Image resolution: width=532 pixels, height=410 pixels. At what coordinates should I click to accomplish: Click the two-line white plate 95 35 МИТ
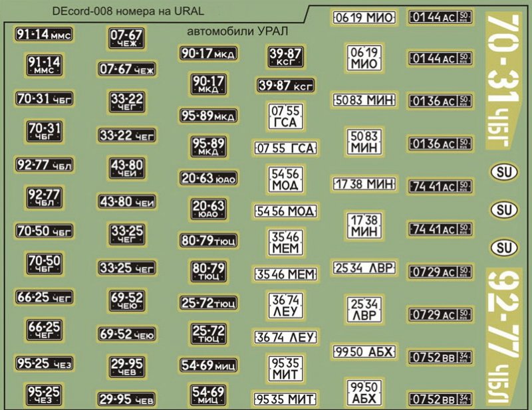[x=285, y=369]
